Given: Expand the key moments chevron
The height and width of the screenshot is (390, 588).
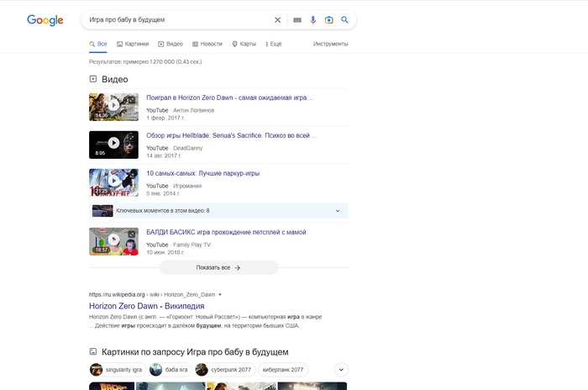Looking at the screenshot, I should [x=338, y=211].
